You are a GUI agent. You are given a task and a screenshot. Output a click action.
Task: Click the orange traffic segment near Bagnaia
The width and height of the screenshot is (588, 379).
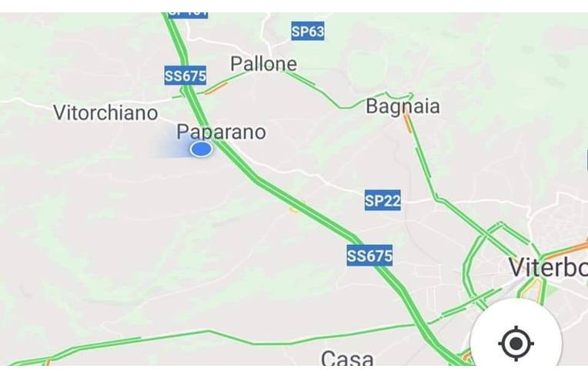coord(407,123)
